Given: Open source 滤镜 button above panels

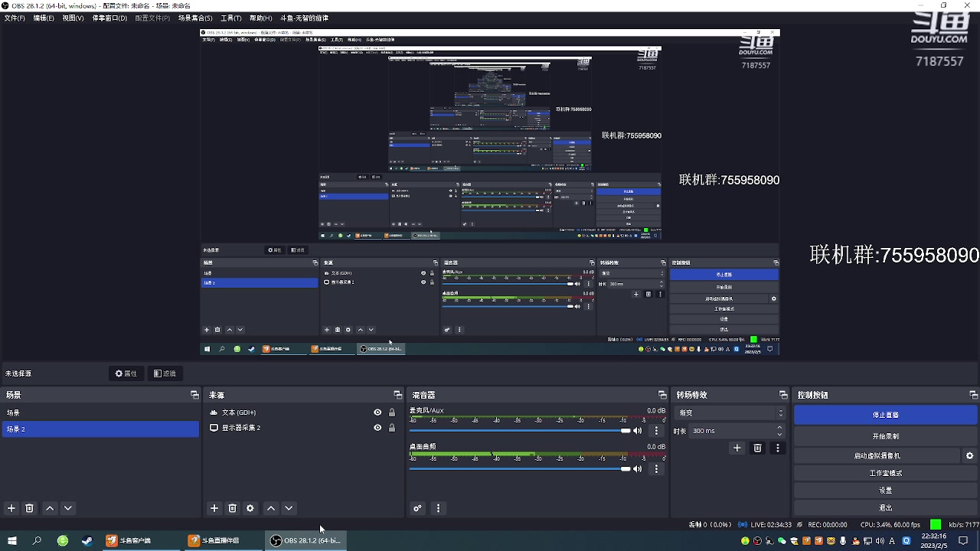Looking at the screenshot, I should [165, 373].
